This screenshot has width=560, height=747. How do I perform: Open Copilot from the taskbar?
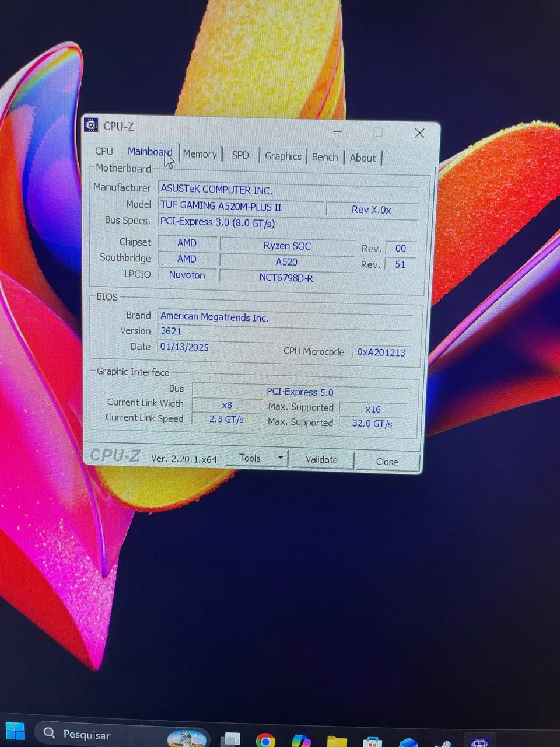point(301,741)
